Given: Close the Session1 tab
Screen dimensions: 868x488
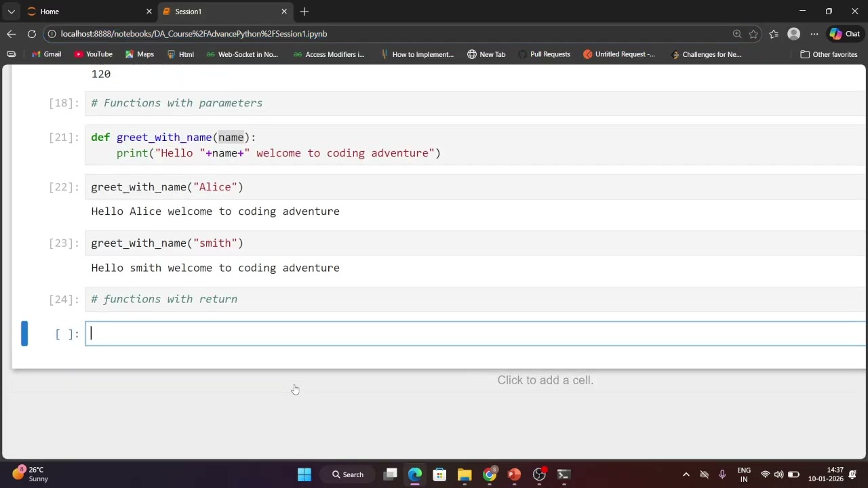Looking at the screenshot, I should [x=284, y=12].
